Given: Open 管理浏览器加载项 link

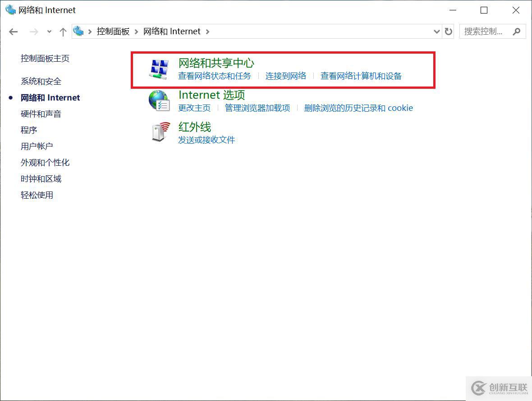Looking at the screenshot, I should (257, 108).
